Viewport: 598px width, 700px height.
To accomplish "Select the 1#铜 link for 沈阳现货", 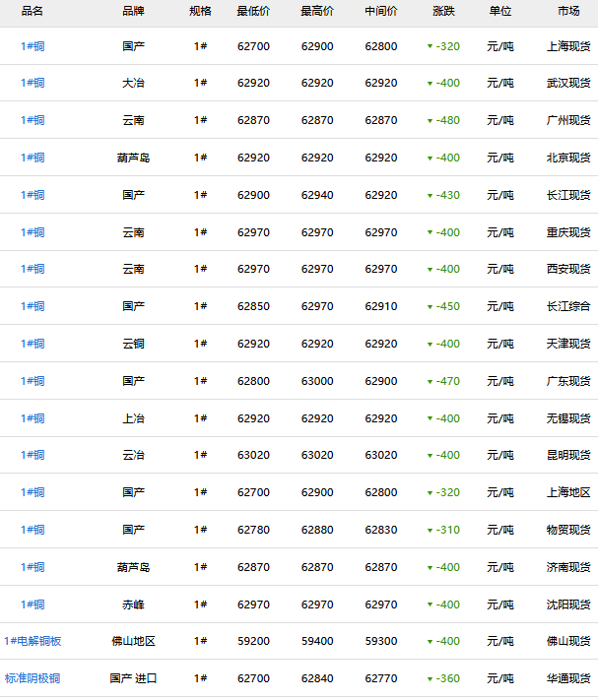I will (33, 605).
